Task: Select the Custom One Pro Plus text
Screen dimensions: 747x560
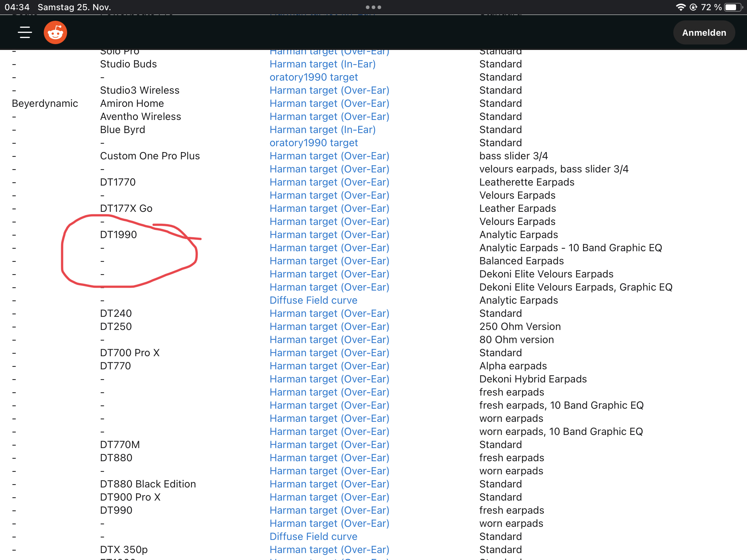Action: tap(150, 156)
